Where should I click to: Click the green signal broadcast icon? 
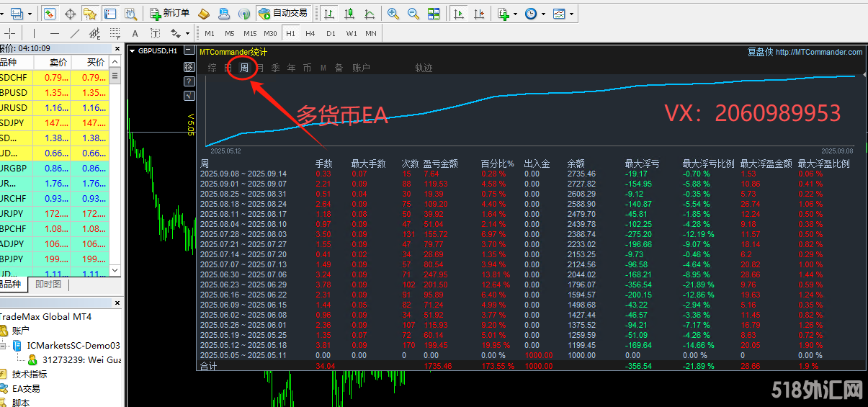(x=244, y=13)
